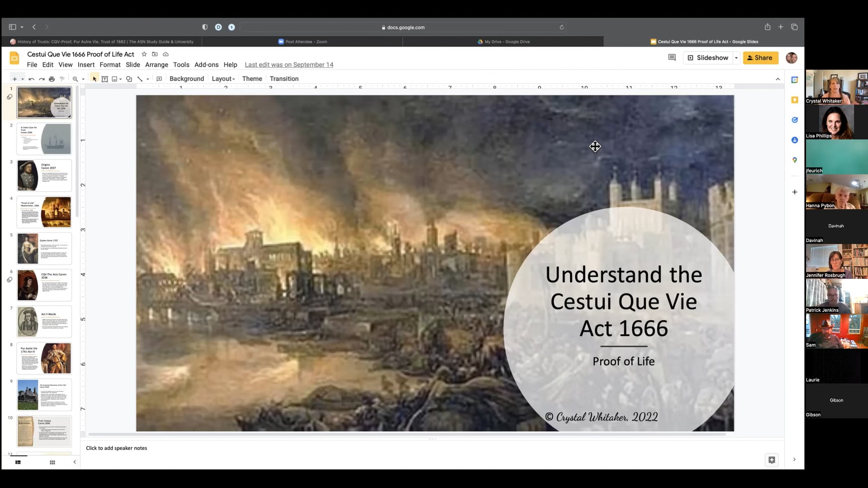Open the Tools menu

tap(181, 65)
